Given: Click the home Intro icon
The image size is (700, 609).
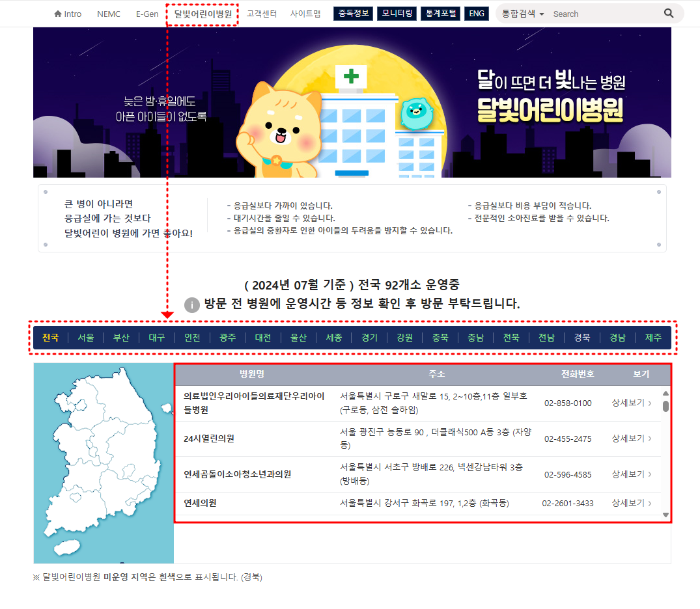Looking at the screenshot, I should click(x=58, y=13).
